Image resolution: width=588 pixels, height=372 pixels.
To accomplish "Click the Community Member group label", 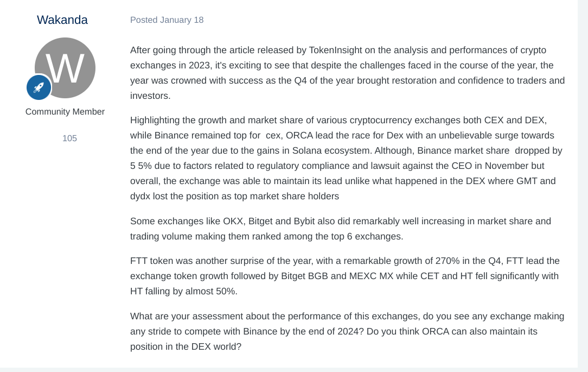I will pyautogui.click(x=65, y=112).
